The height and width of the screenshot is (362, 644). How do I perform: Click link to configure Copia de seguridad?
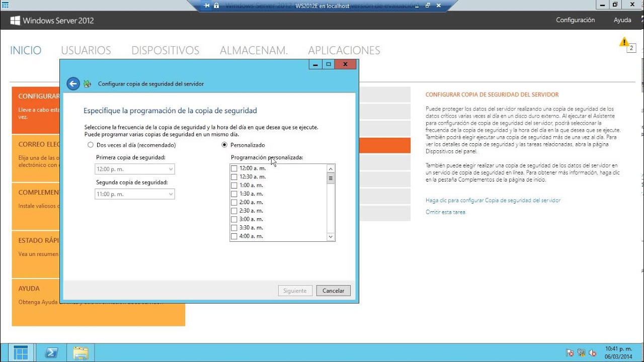[x=493, y=200]
